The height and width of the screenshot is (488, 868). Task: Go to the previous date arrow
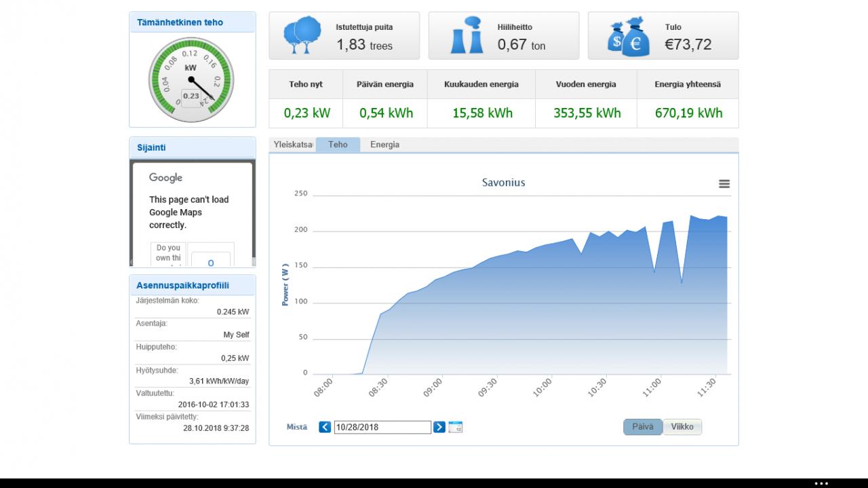point(325,427)
